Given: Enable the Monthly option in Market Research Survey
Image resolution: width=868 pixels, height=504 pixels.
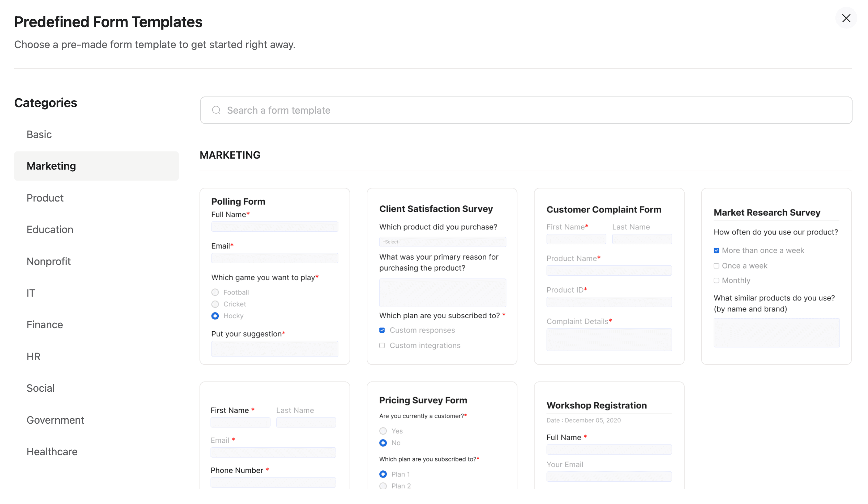Looking at the screenshot, I should tap(717, 280).
